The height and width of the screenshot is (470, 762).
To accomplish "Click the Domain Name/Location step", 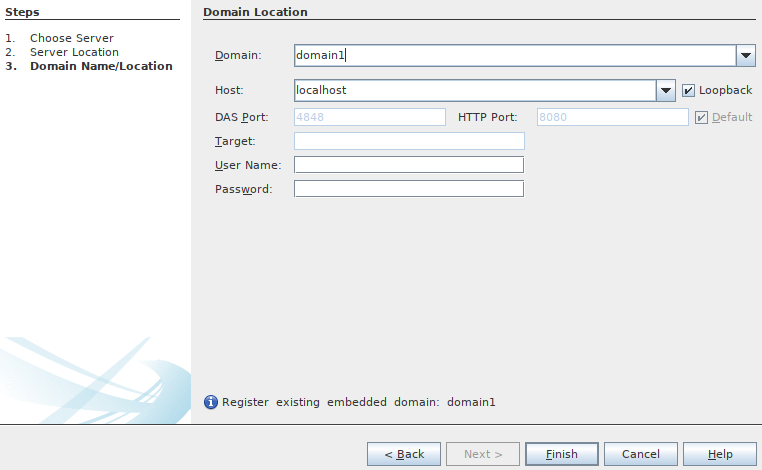I will 100,66.
